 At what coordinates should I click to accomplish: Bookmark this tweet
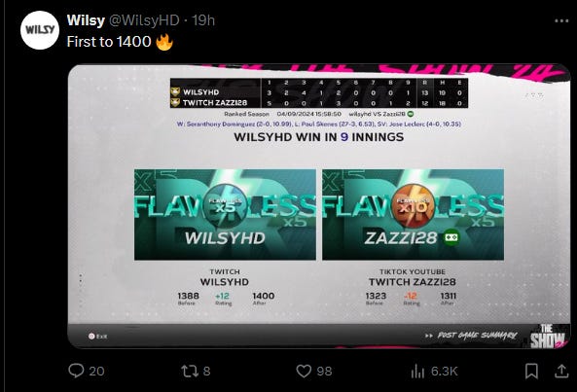[531, 371]
